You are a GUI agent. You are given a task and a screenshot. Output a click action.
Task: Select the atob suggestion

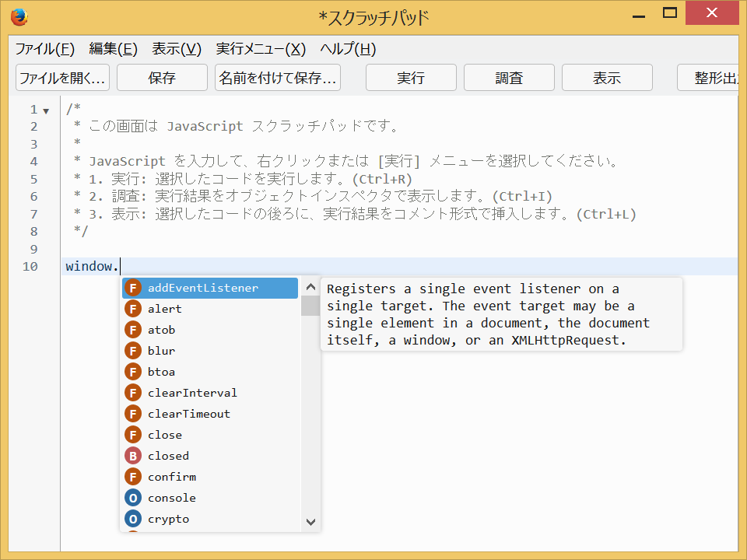pyautogui.click(x=210, y=330)
